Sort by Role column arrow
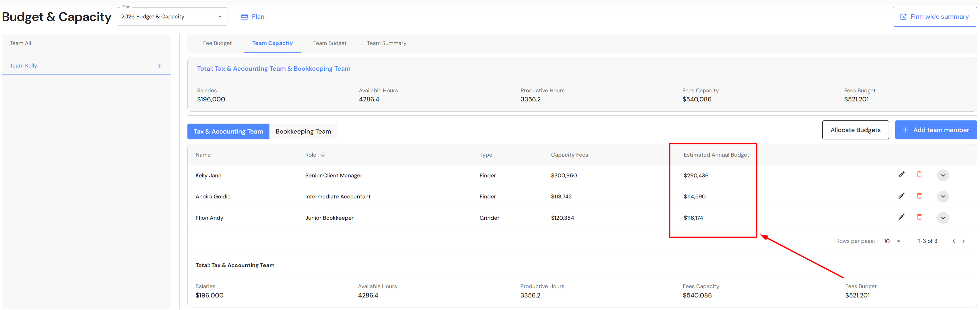980x310 pixels. [x=323, y=155]
